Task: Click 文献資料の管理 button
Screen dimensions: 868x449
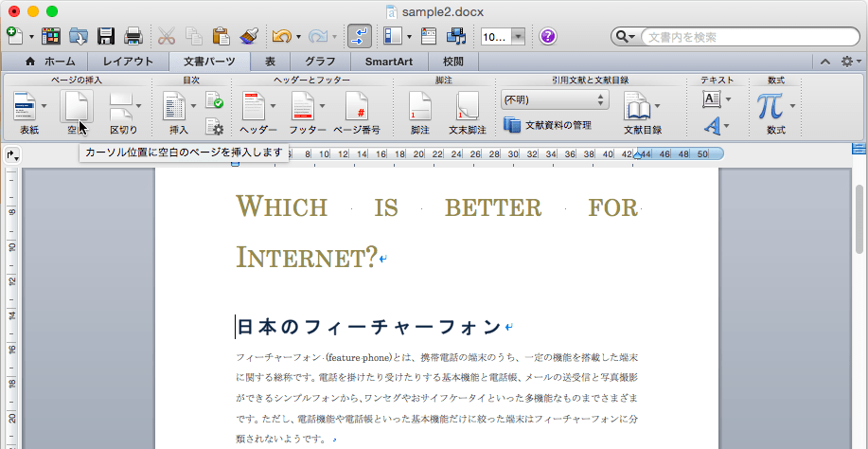Action: tap(547, 125)
